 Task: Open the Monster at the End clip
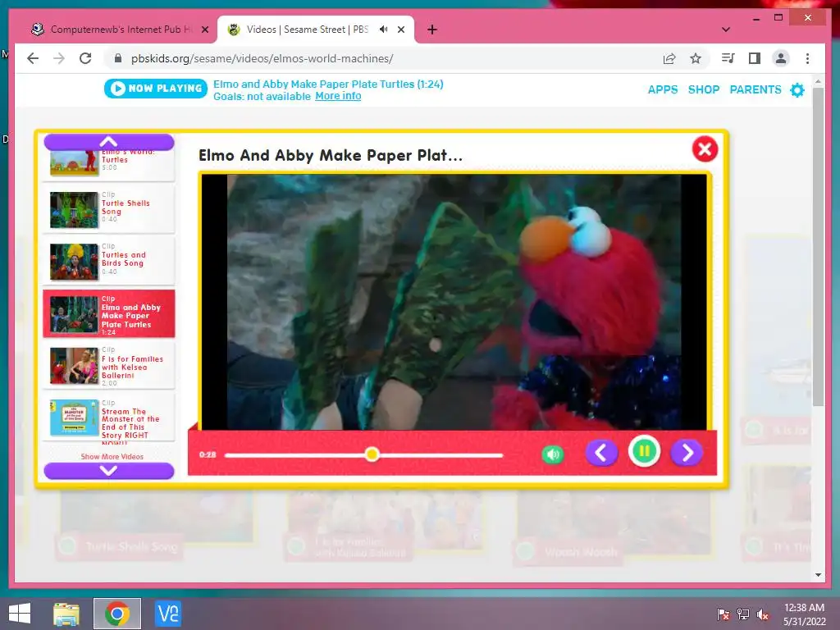(109, 418)
